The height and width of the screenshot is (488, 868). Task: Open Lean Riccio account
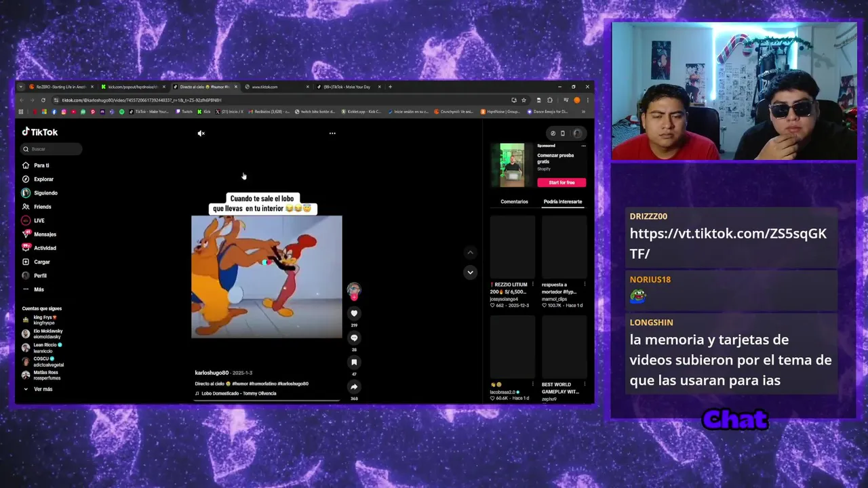click(x=41, y=348)
